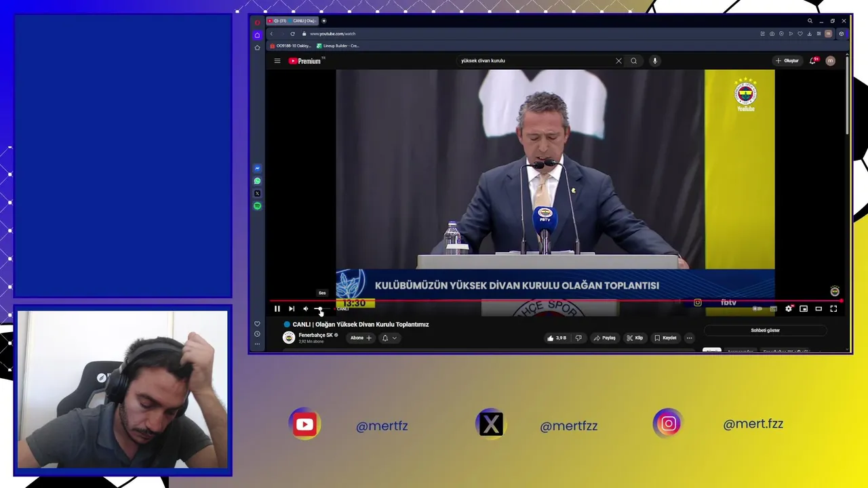Start voice search with microphone
This screenshot has height=488, width=868.
click(654, 61)
